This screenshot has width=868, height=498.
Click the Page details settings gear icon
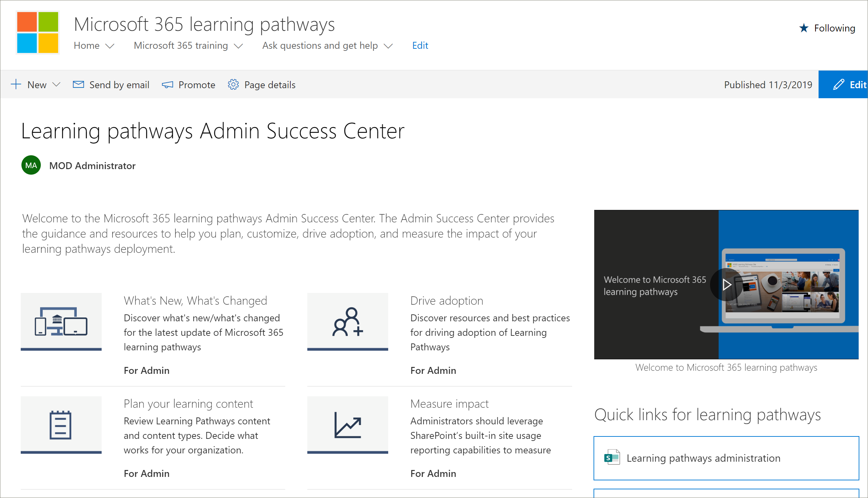233,84
